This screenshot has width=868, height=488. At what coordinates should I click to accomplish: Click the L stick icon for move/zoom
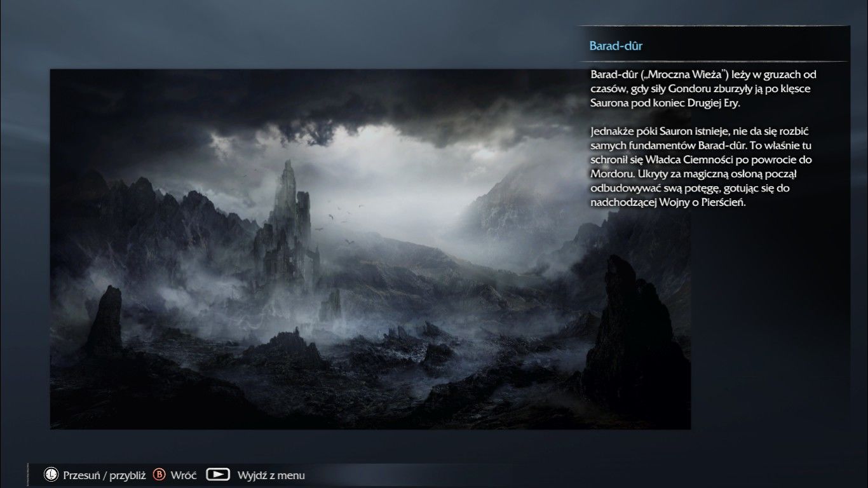tap(50, 475)
